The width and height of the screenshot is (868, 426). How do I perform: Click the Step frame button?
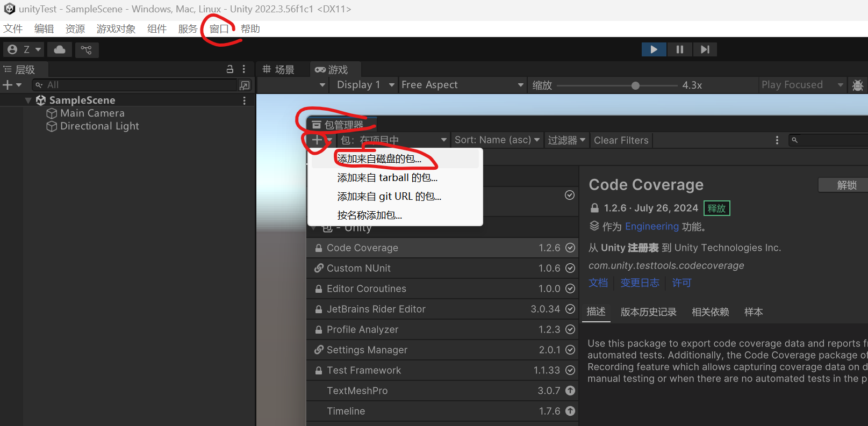705,49
